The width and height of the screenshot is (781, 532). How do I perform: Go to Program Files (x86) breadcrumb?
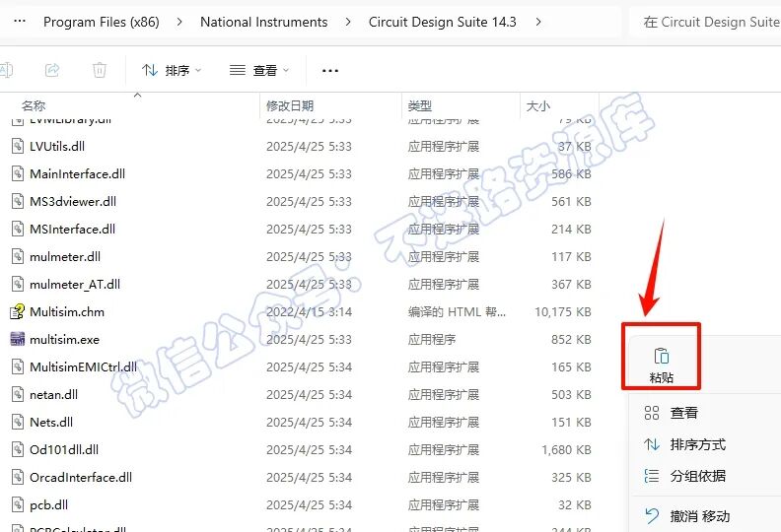click(102, 22)
